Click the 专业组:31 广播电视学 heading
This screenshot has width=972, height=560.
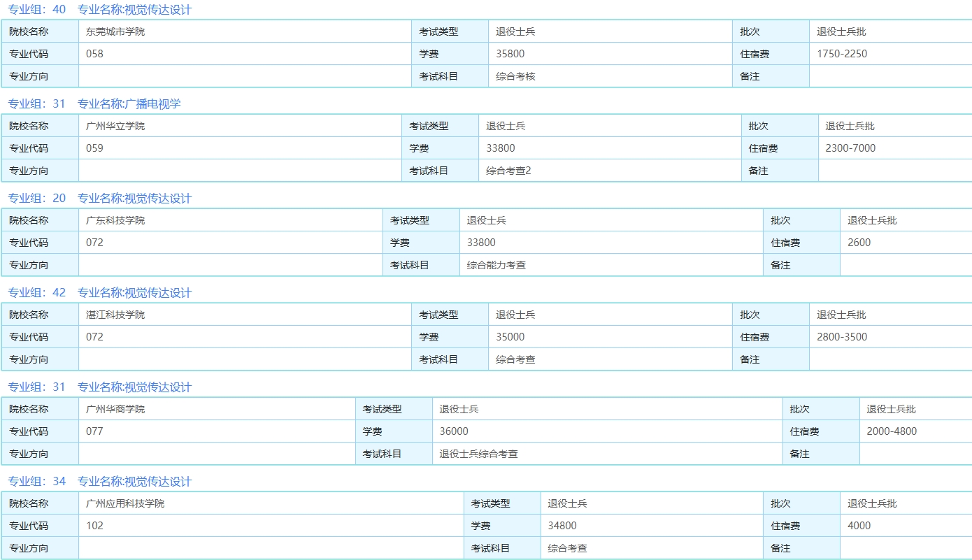point(94,103)
